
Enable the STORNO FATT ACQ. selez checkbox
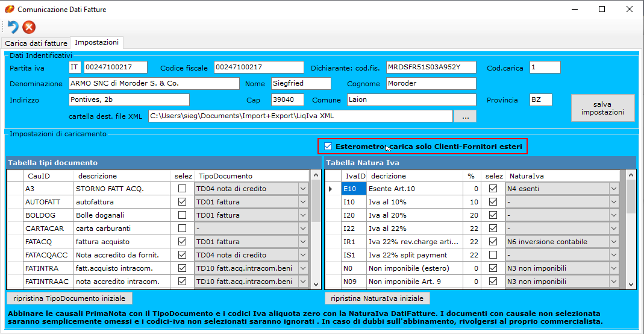(x=182, y=189)
